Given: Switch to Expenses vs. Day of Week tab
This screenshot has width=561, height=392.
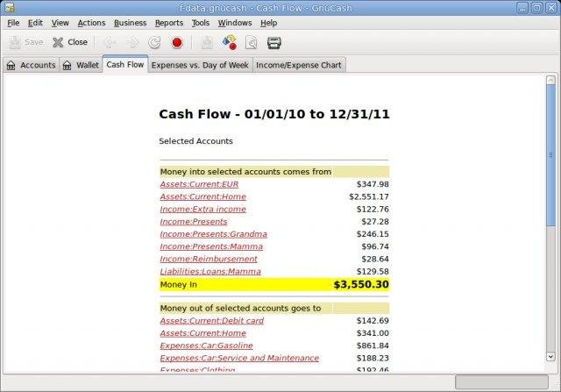Looking at the screenshot, I should pyautogui.click(x=200, y=65).
